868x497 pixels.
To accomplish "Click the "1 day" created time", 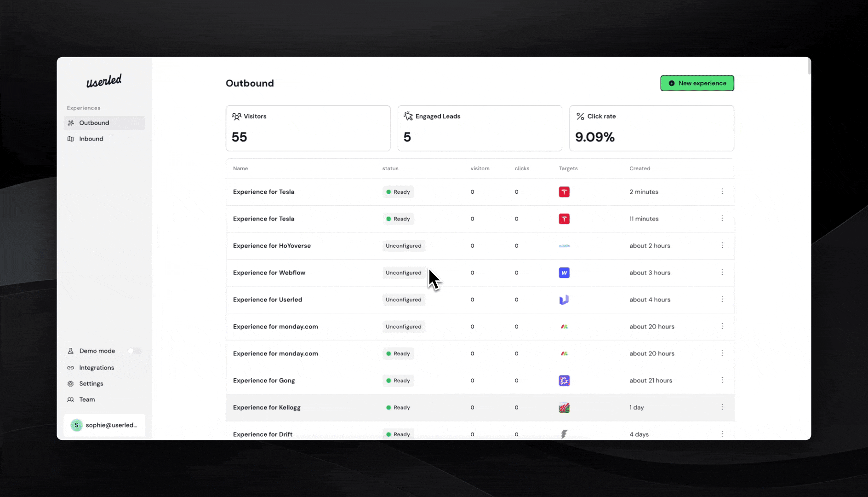I will tap(637, 408).
